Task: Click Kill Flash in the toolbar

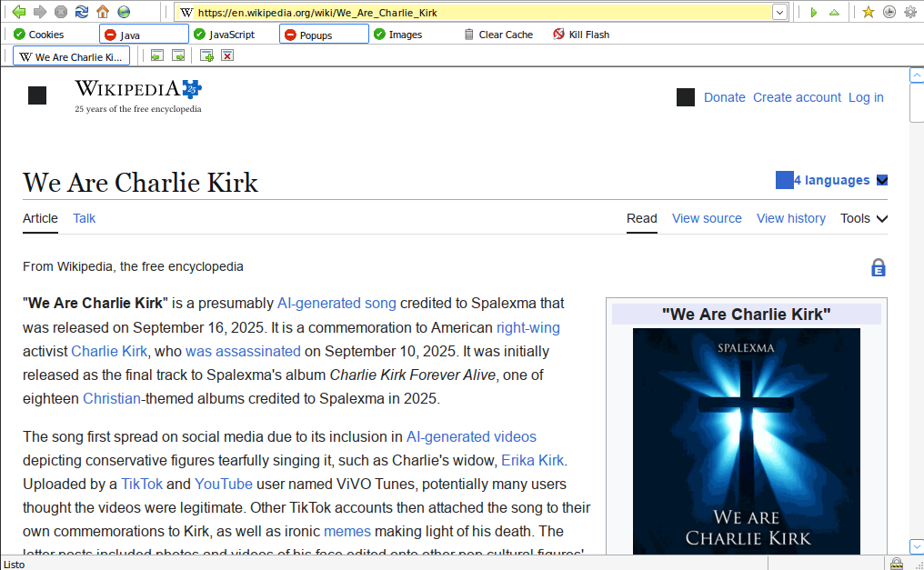Action: 580,35
